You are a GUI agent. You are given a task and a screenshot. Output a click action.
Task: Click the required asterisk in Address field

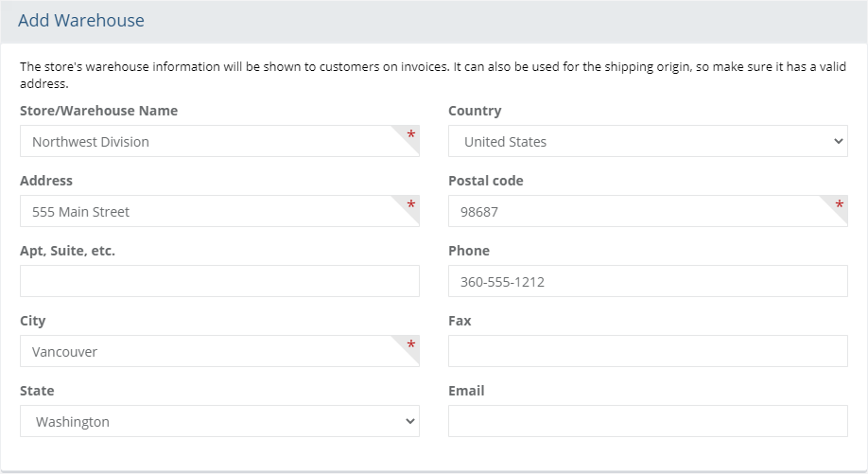tap(410, 204)
